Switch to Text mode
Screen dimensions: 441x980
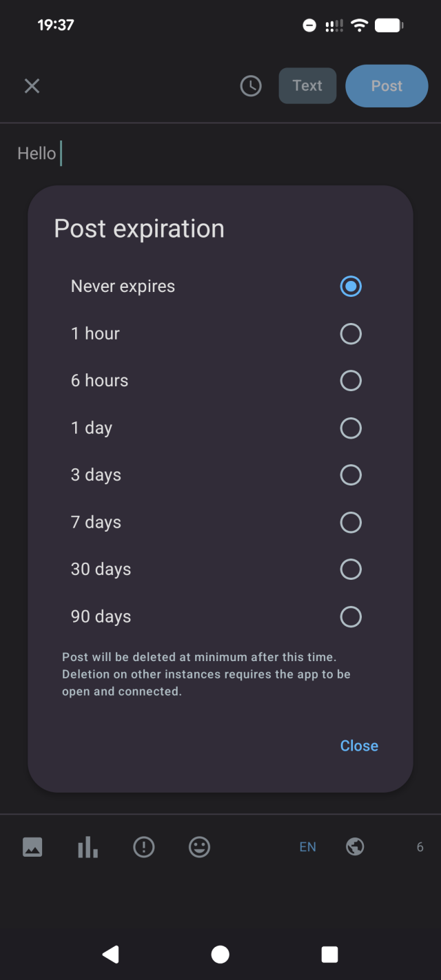pos(307,85)
